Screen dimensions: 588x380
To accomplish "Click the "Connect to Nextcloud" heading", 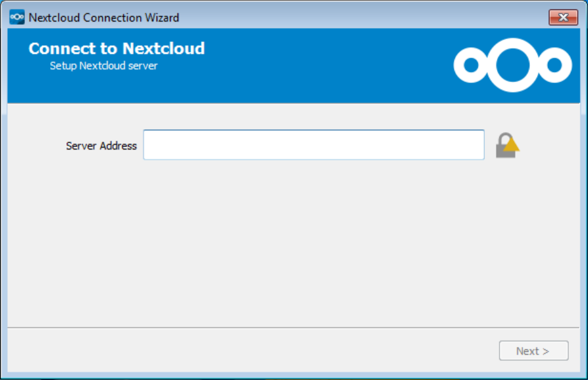I will pos(116,48).
